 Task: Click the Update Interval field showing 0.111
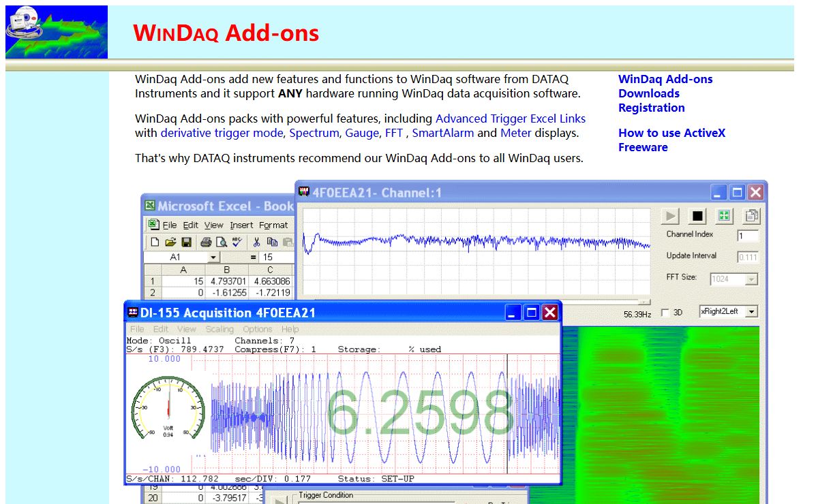point(748,257)
